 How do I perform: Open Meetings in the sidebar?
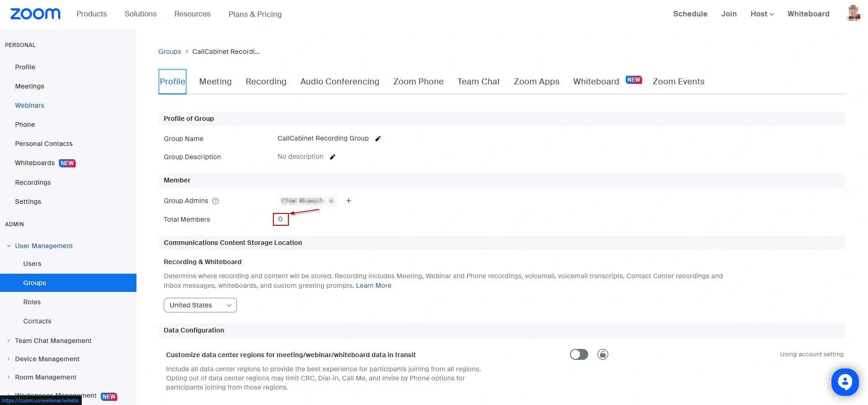coord(30,86)
